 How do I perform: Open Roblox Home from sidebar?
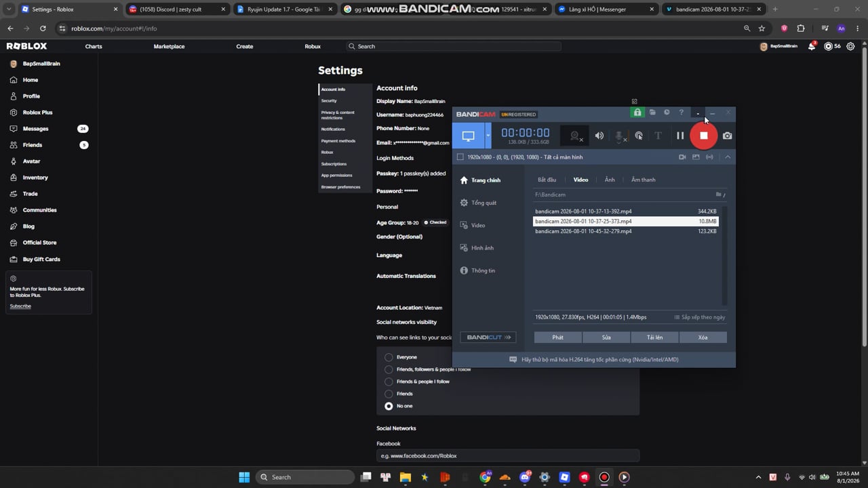[31, 80]
